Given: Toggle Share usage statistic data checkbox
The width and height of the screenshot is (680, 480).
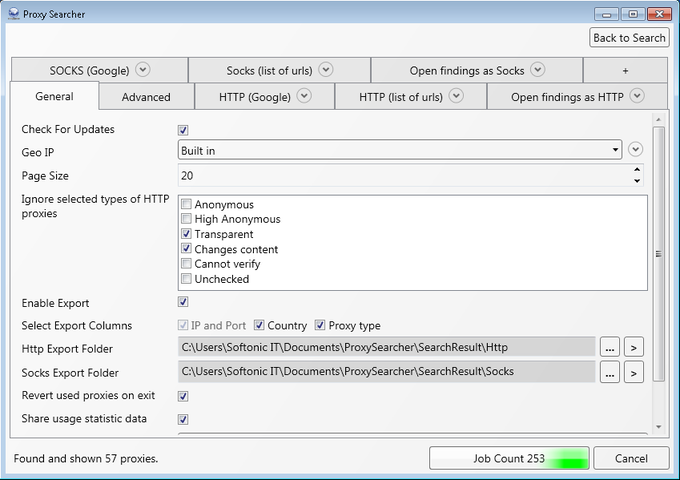Looking at the screenshot, I should coord(183,419).
